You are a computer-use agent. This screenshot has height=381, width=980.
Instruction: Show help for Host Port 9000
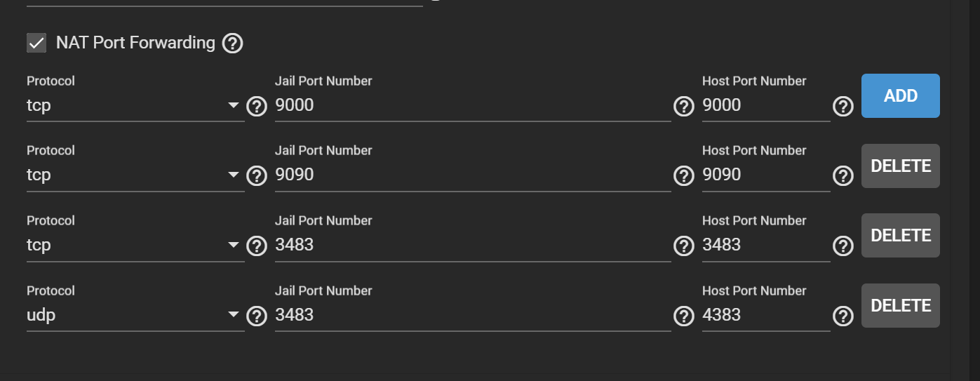[x=843, y=106]
